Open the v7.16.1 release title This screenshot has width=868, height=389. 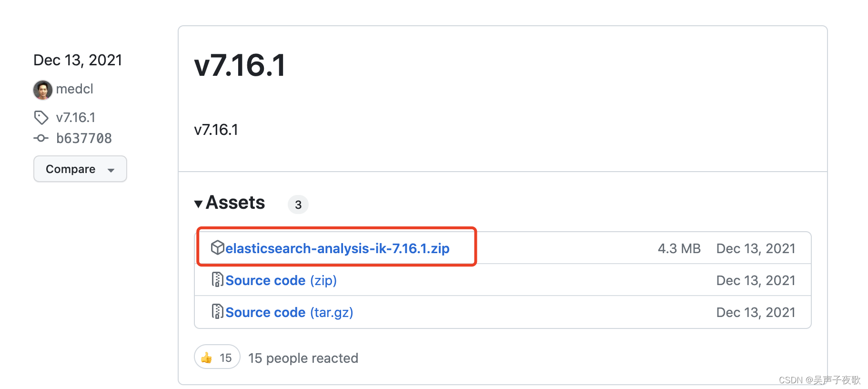[x=240, y=65]
